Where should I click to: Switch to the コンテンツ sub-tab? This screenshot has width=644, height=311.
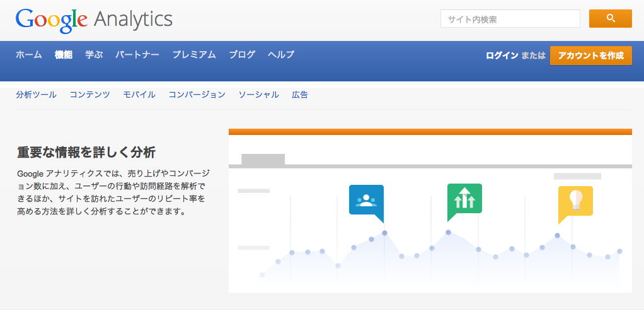[x=90, y=95]
